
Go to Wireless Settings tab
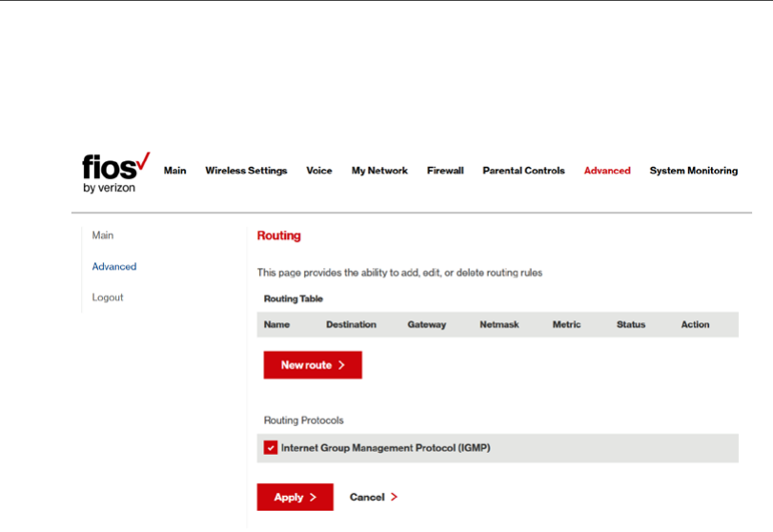click(246, 171)
